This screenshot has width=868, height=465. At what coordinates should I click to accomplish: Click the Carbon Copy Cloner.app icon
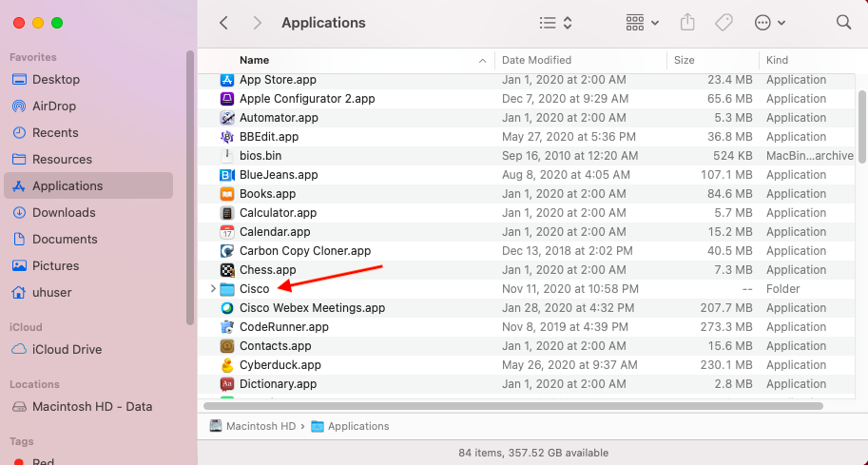tap(227, 251)
